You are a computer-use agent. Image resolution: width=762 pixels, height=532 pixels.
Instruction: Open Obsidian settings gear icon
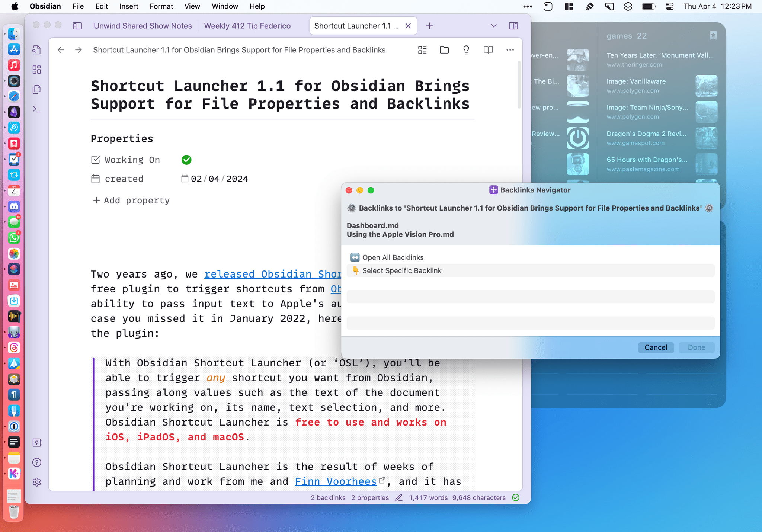(36, 482)
